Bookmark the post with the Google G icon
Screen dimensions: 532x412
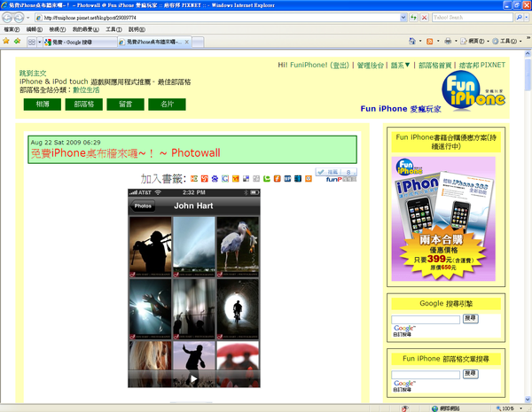(225, 179)
